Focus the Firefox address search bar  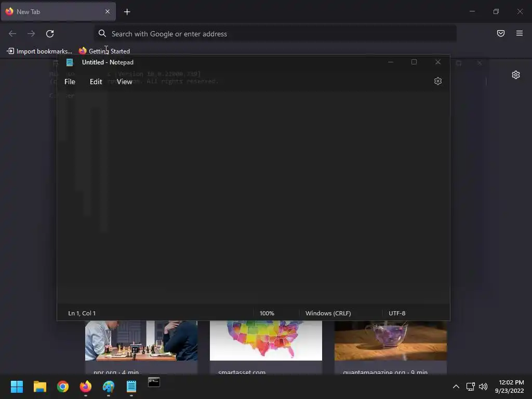tap(275, 34)
